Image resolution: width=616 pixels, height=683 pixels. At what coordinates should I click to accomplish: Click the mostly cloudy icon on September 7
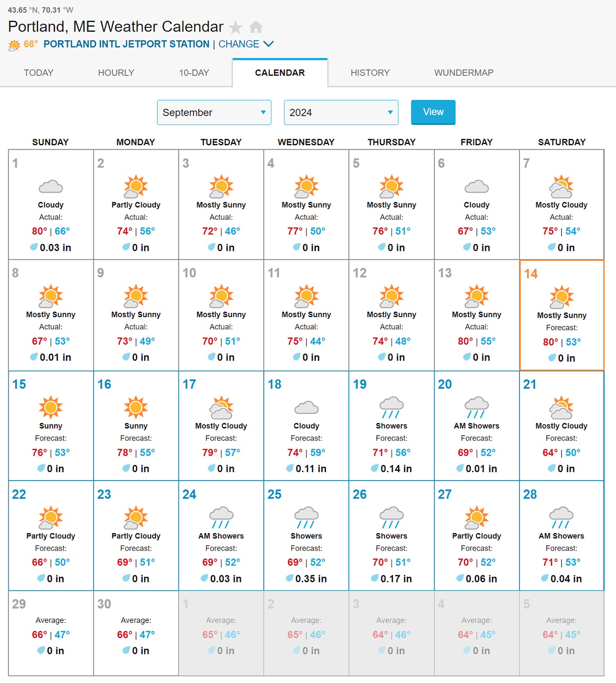(561, 187)
